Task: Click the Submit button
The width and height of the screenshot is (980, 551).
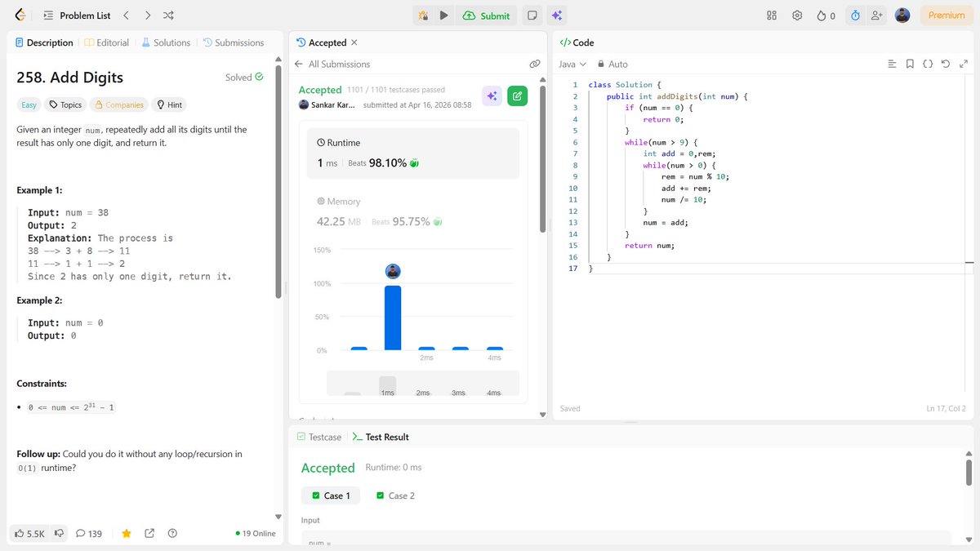Action: (x=487, y=16)
